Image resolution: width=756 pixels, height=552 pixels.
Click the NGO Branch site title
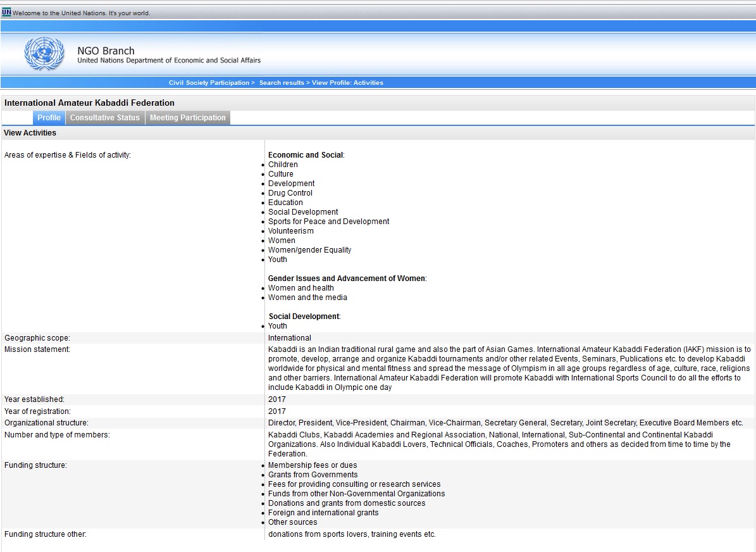point(106,51)
